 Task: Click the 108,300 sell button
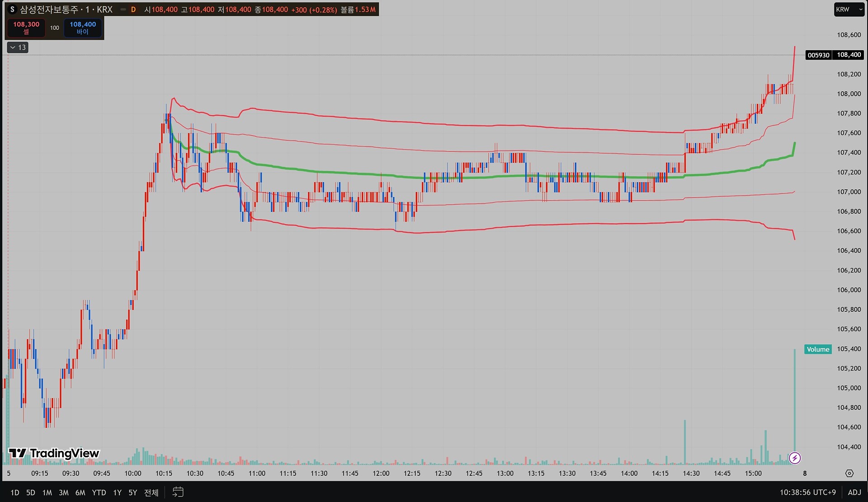coord(26,28)
